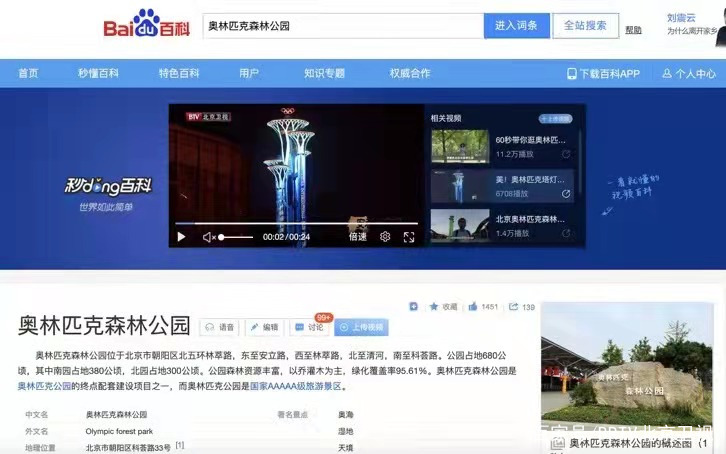Open the 秒懂百科 menu item
Viewport: 726px width, 454px height.
tap(98, 73)
